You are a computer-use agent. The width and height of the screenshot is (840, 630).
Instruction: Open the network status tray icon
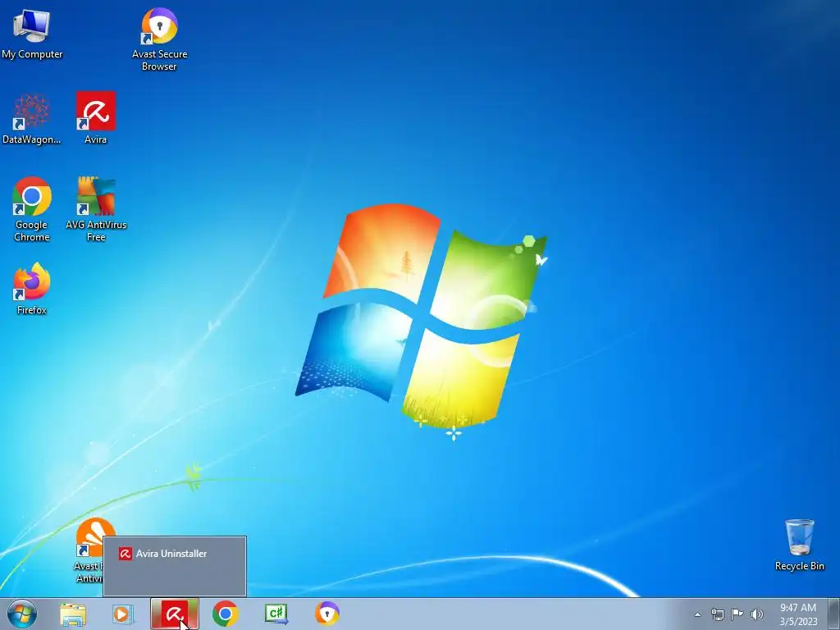tap(717, 614)
